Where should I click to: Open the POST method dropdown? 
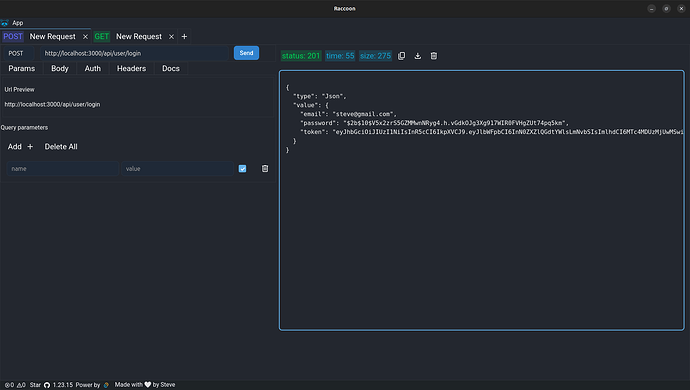pyautogui.click(x=18, y=53)
